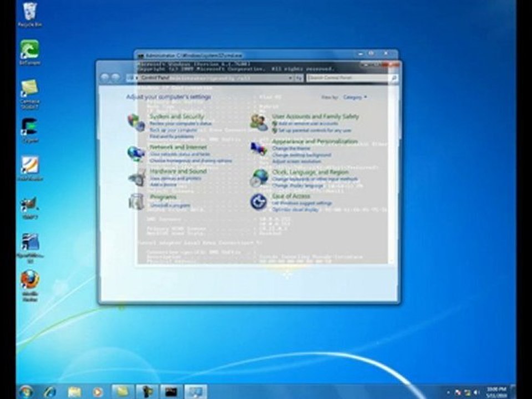The width and height of the screenshot is (532, 399).
Task: Open Recycle Bin desktop icon
Action: pos(30,14)
